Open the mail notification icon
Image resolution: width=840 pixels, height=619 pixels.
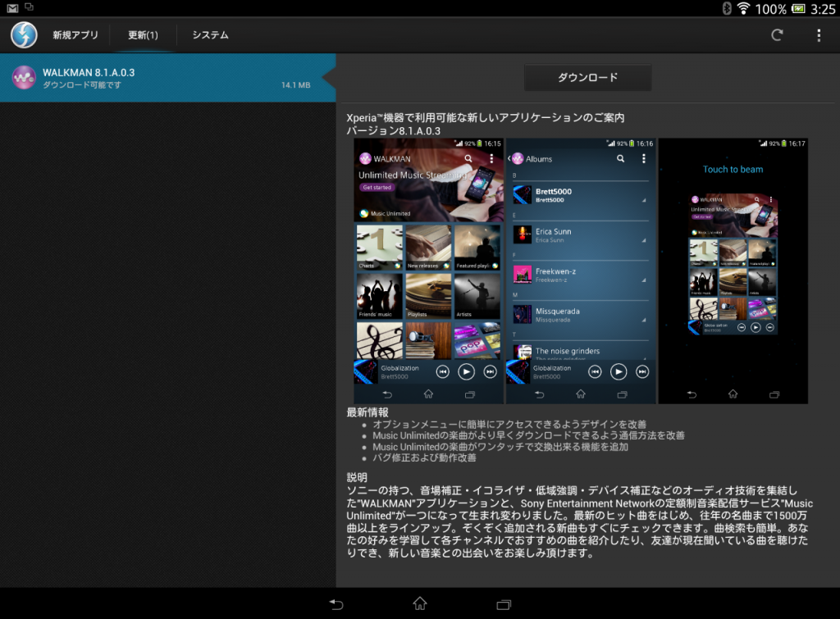point(12,8)
